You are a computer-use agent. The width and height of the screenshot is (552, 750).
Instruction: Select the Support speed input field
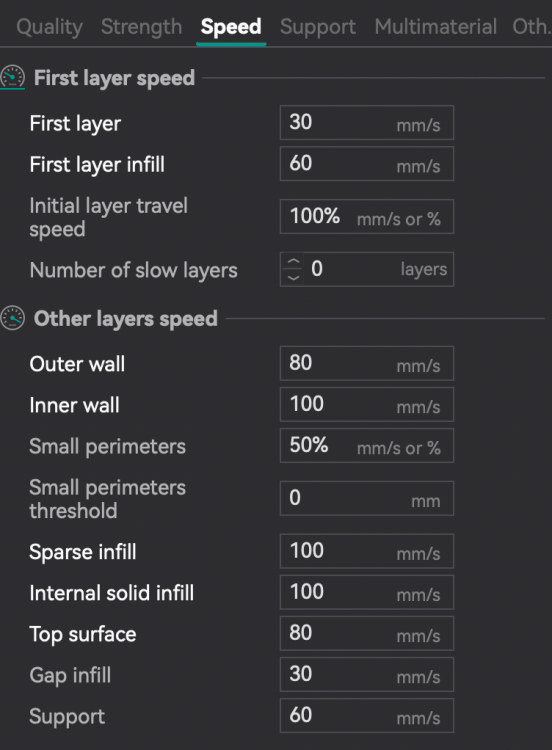pos(367,716)
